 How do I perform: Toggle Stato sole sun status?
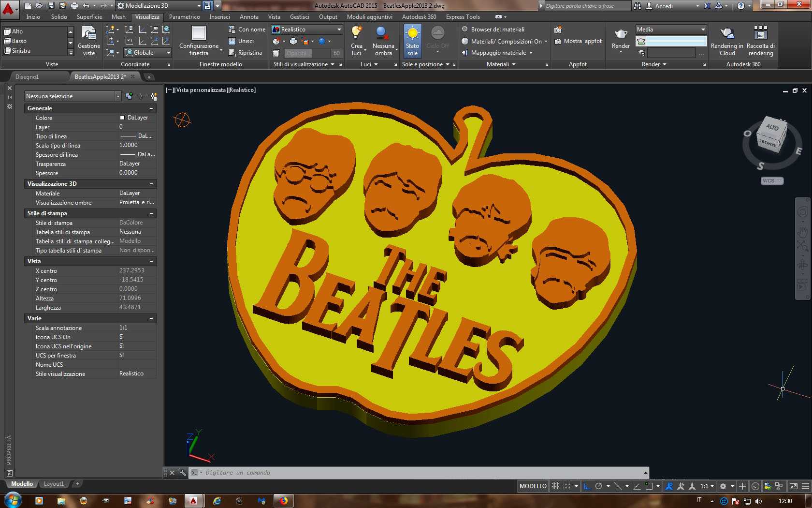pos(412,41)
